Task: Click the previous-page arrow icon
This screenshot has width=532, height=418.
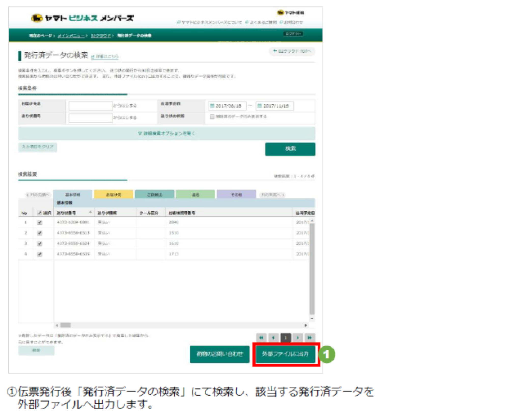Action: [273, 338]
